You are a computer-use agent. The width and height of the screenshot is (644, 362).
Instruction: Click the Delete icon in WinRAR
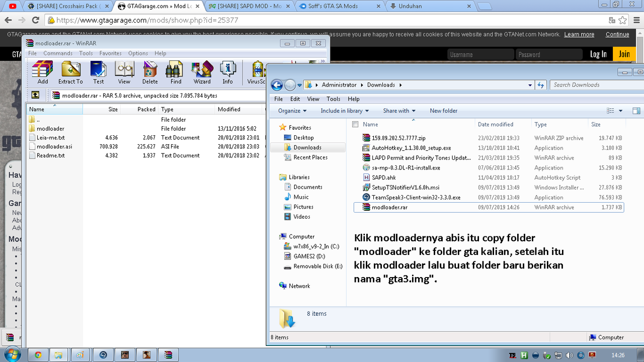pyautogui.click(x=150, y=73)
